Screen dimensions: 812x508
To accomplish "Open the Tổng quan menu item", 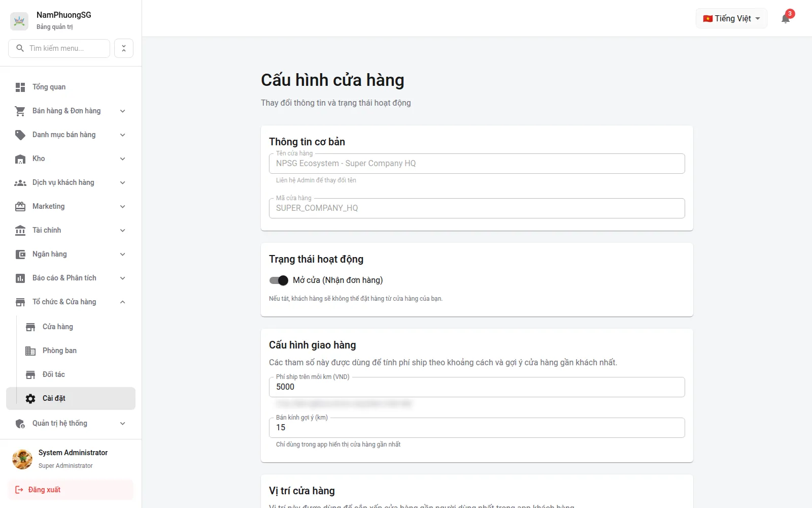I will pyautogui.click(x=71, y=87).
